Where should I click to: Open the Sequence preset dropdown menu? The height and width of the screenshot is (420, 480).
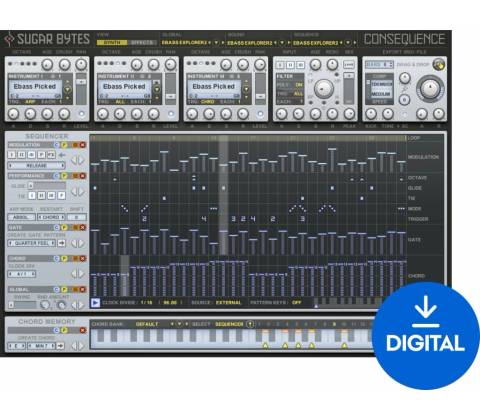pos(348,43)
